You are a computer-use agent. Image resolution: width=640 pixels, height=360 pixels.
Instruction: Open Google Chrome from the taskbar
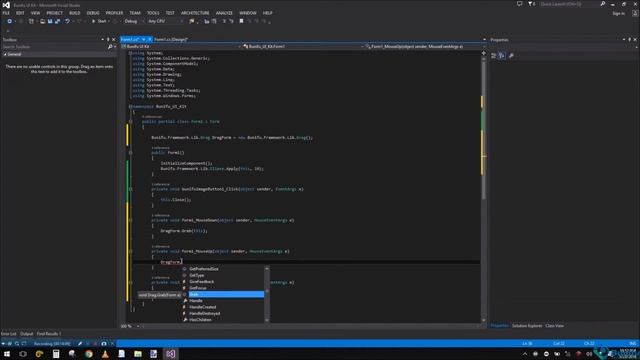click(89, 354)
